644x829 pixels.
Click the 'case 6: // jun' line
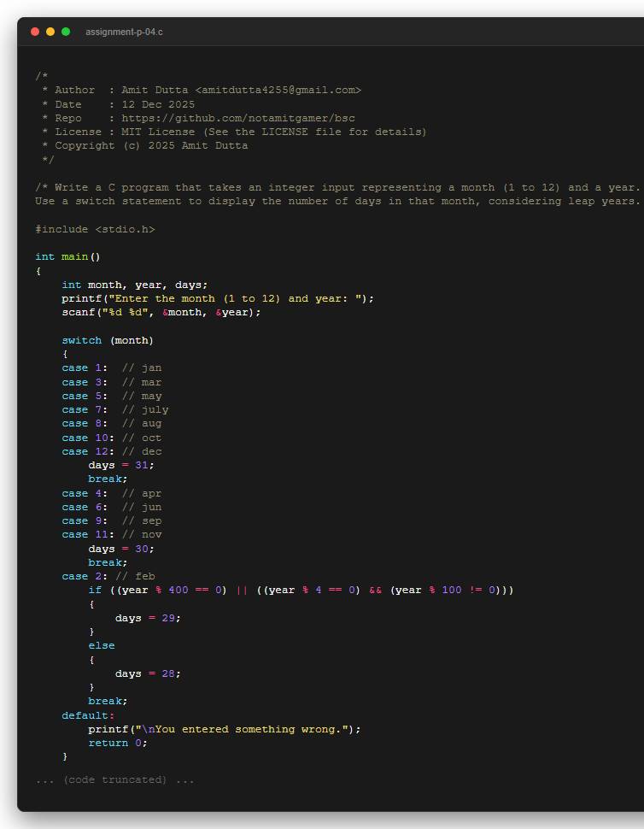tap(112, 507)
